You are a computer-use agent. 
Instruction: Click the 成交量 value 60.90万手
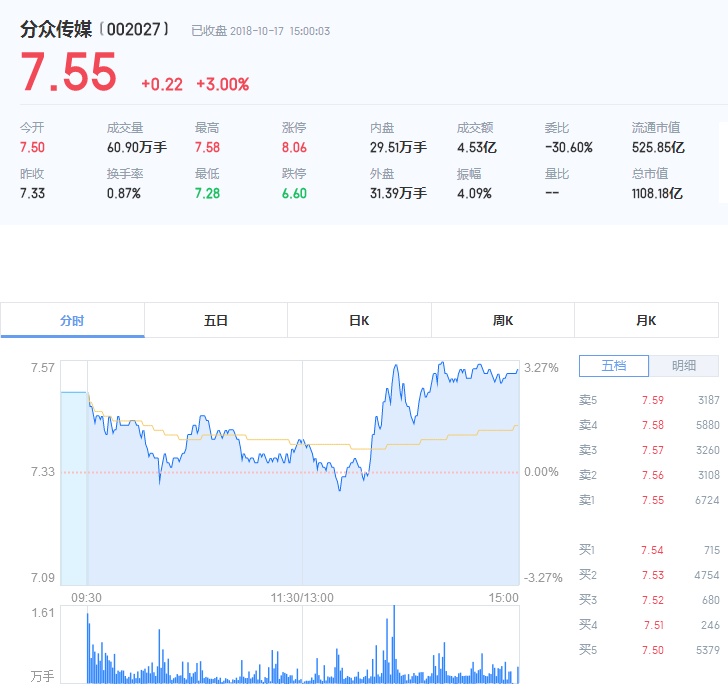pos(136,148)
